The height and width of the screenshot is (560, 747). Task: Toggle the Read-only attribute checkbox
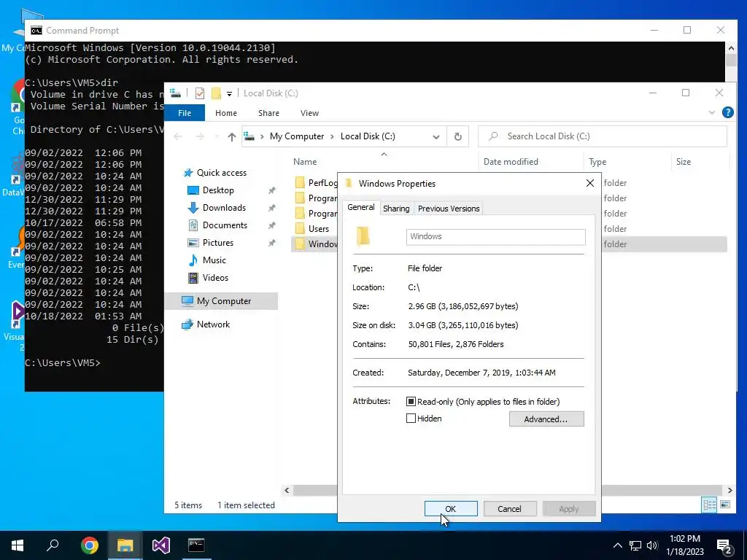pyautogui.click(x=411, y=402)
